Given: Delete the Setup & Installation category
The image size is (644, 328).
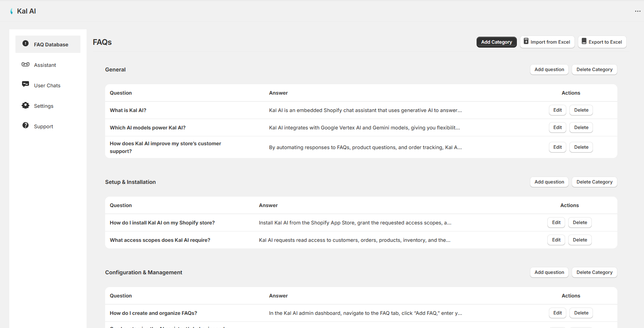Looking at the screenshot, I should 594,182.
